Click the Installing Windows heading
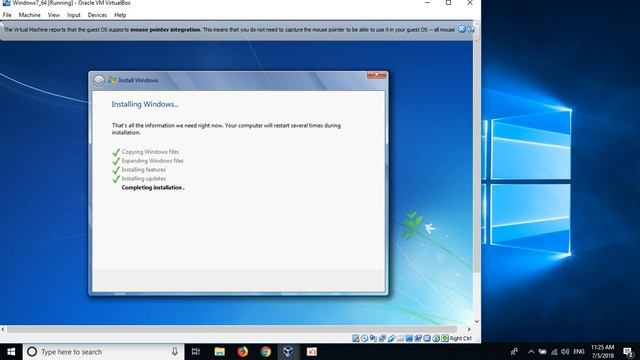 tap(145, 104)
